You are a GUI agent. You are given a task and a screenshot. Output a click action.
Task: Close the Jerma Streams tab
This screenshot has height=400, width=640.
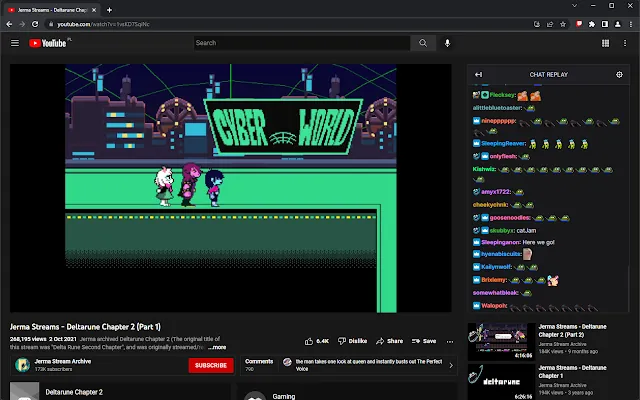point(94,10)
